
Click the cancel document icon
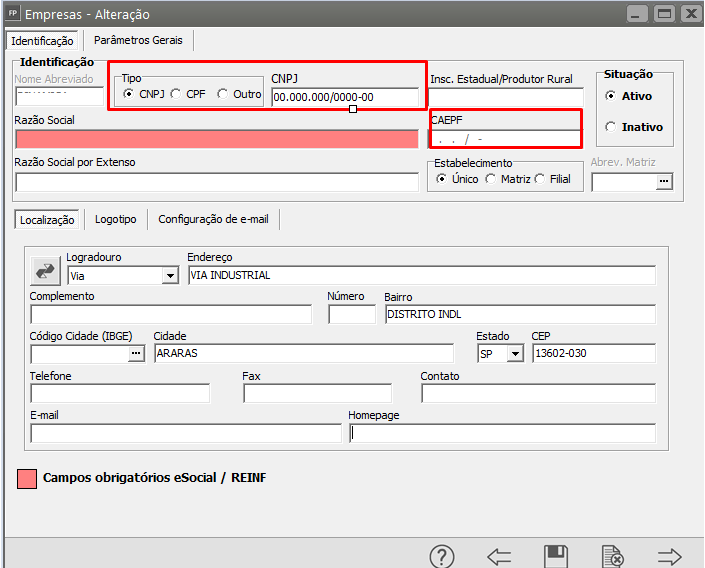612,556
